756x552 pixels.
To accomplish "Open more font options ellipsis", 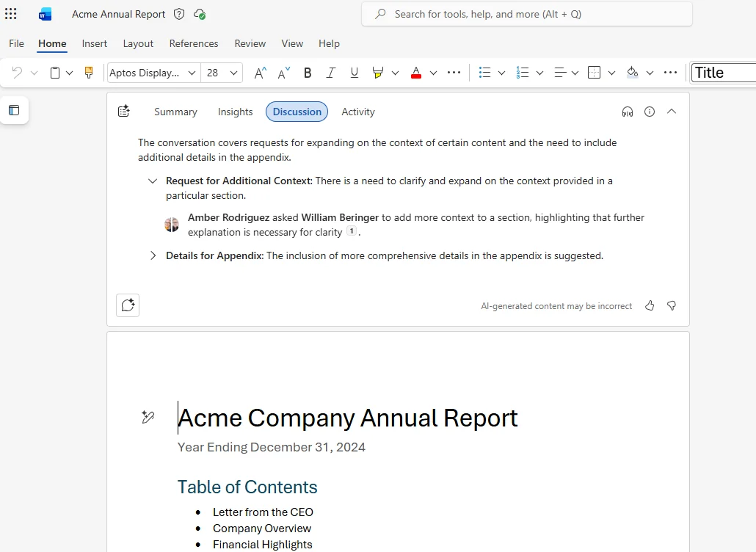I will click(454, 73).
